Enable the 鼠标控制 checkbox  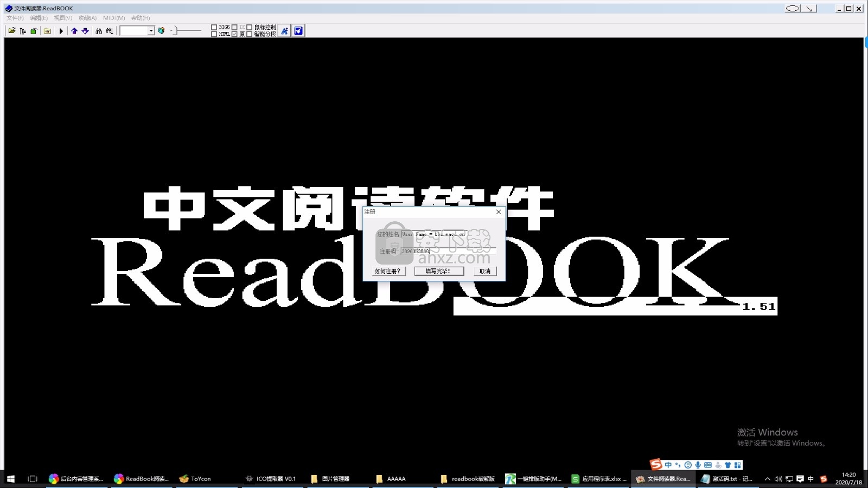tap(250, 27)
